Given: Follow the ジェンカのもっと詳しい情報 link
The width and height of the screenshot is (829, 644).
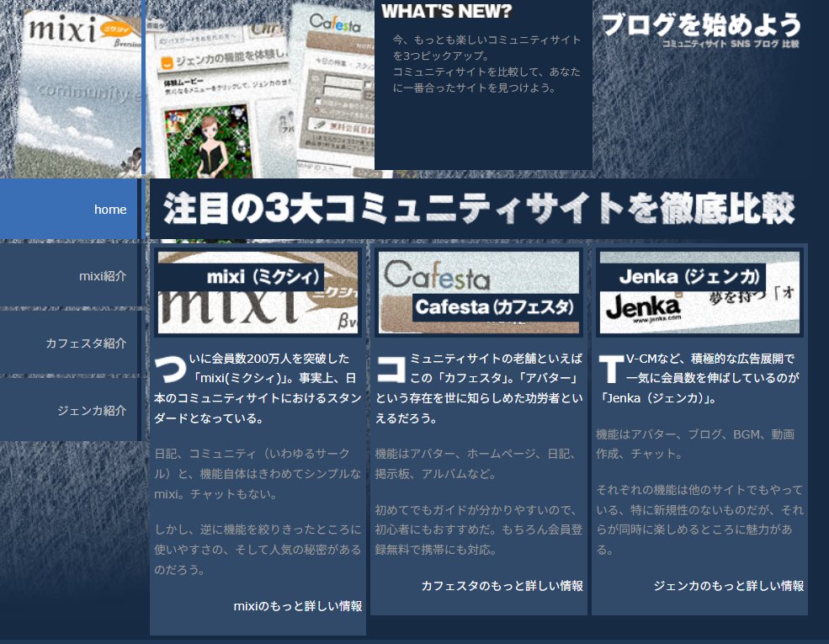Looking at the screenshot, I should (729, 585).
